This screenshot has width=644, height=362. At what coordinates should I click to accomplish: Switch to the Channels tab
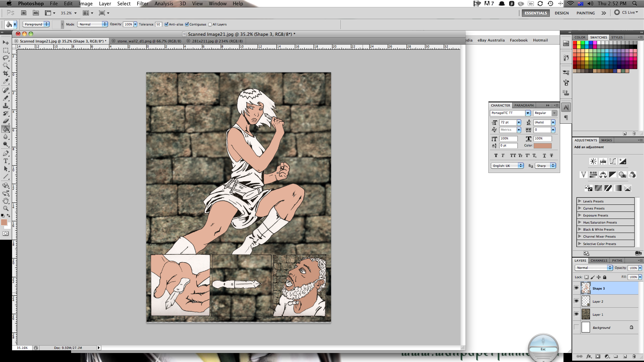coord(599,260)
